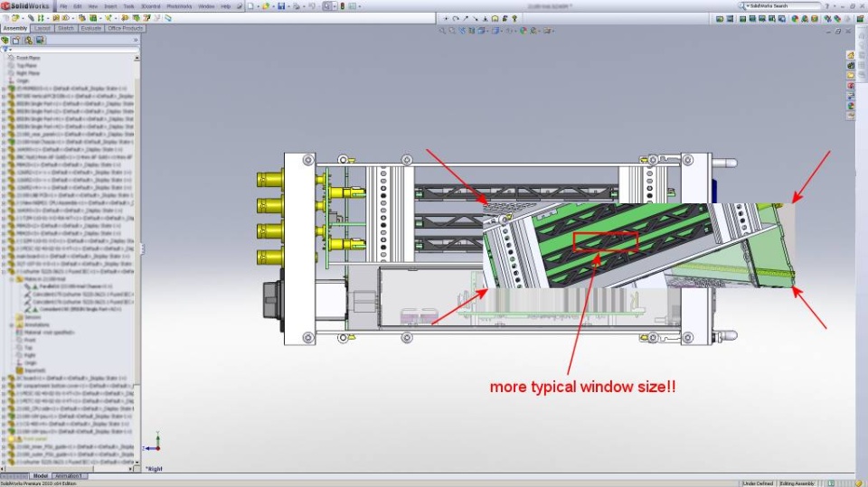Open the Options icon in title bar
Viewport: 868px width, 487px height.
coord(352,6)
